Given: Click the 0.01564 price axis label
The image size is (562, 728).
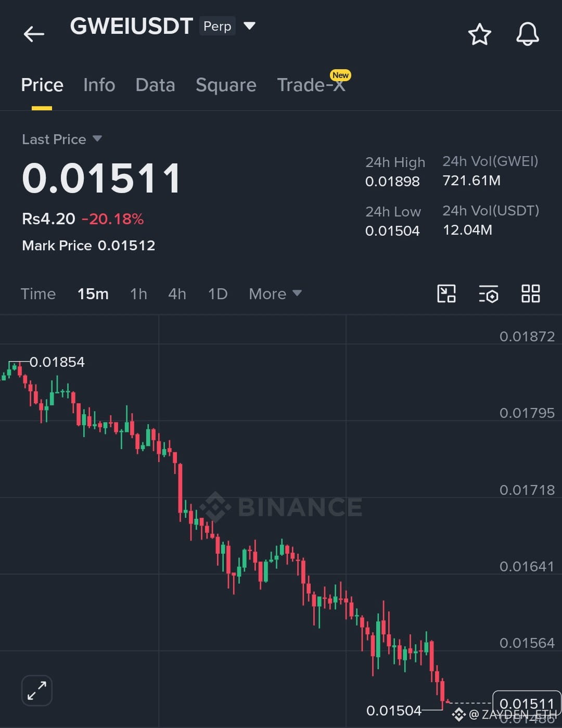Looking at the screenshot, I should [x=527, y=643].
